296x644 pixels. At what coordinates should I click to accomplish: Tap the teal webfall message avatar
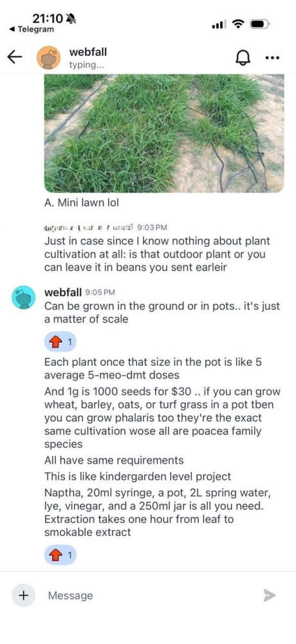tap(23, 298)
